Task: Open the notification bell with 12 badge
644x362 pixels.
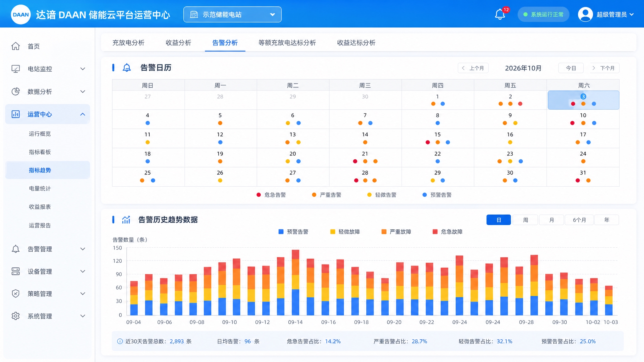Action: pos(500,14)
